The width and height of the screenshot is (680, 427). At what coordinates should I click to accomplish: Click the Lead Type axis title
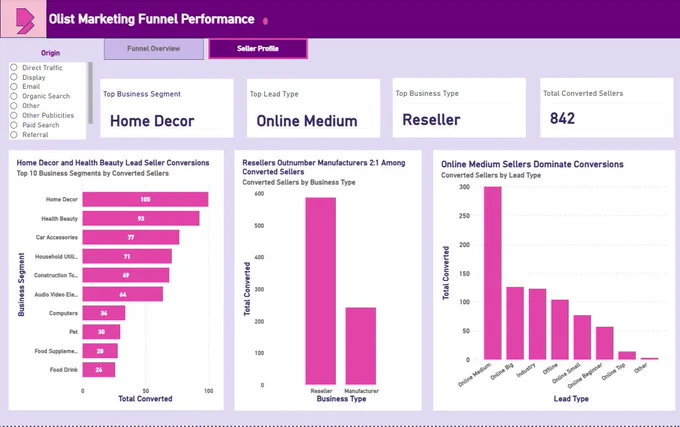(571, 398)
